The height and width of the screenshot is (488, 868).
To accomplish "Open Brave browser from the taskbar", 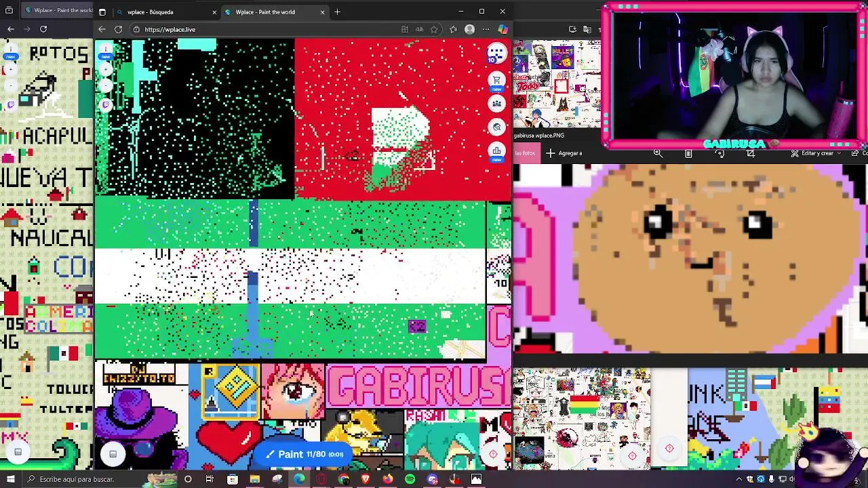I will click(x=366, y=479).
